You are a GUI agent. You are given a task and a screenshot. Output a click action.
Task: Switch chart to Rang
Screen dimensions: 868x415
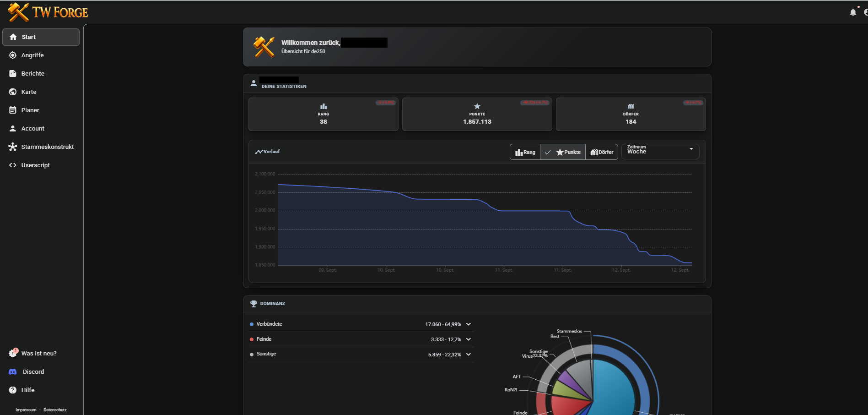click(525, 152)
